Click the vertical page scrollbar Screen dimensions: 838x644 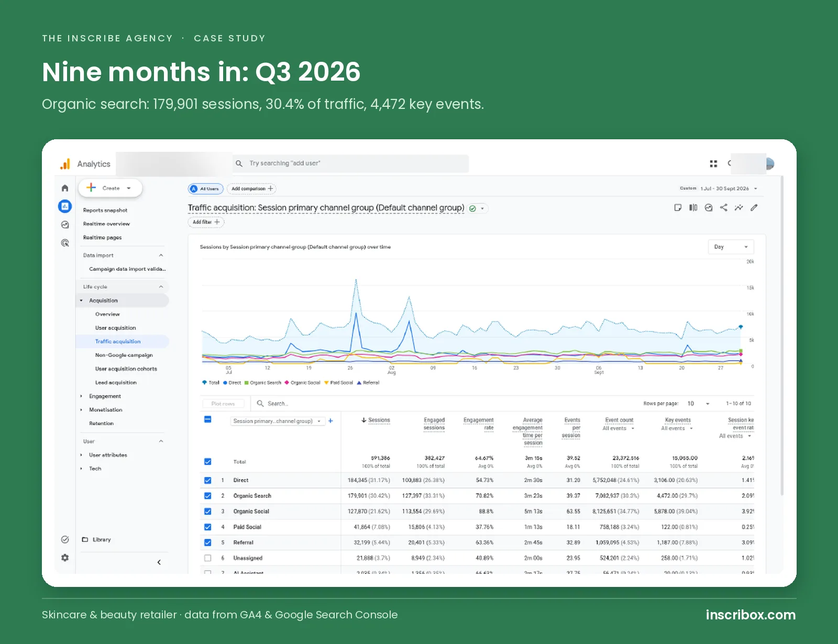point(782,335)
